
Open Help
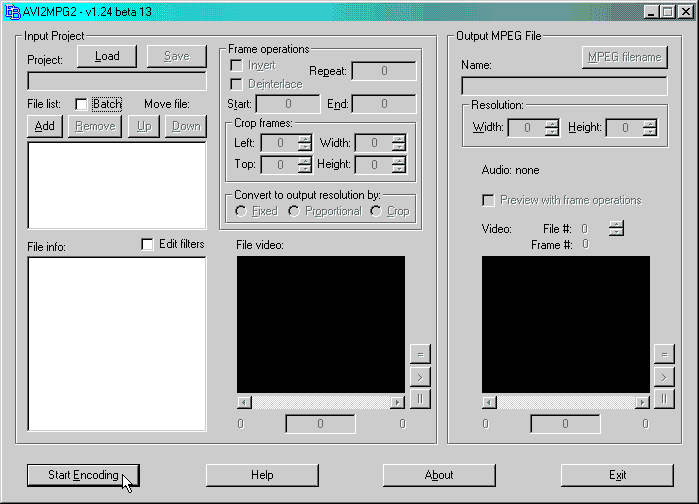click(x=262, y=475)
